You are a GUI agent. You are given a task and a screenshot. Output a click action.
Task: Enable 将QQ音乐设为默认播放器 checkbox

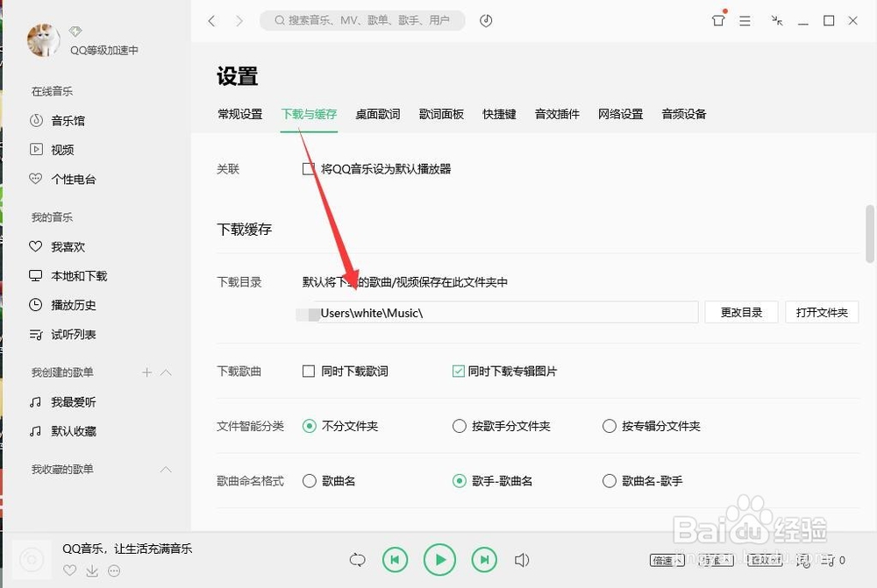tap(308, 168)
